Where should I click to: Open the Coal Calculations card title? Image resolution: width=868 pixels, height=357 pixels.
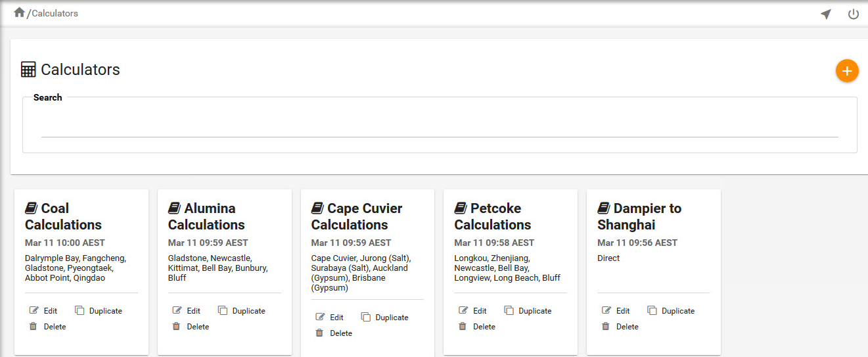coord(63,216)
